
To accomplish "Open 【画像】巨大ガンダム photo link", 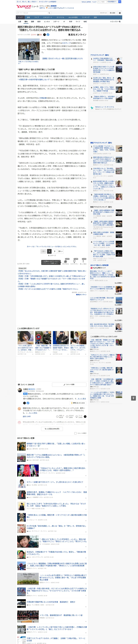I will tap(62, 58).
